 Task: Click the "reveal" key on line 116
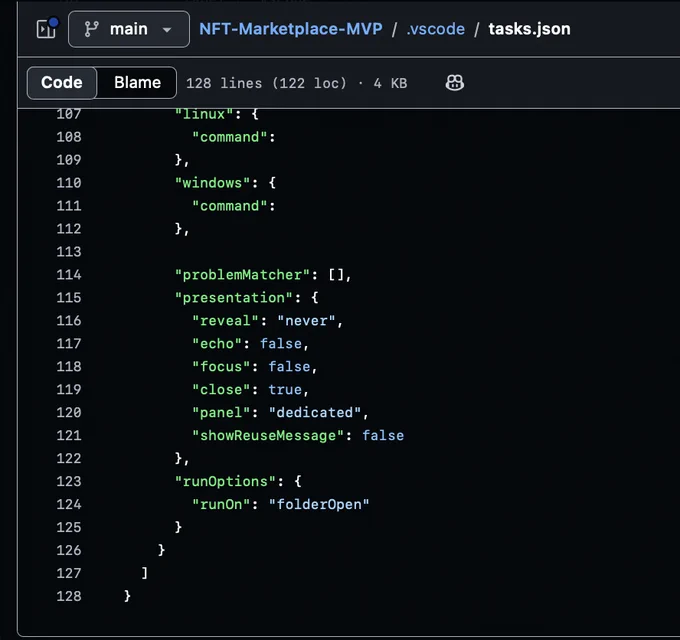coord(225,321)
